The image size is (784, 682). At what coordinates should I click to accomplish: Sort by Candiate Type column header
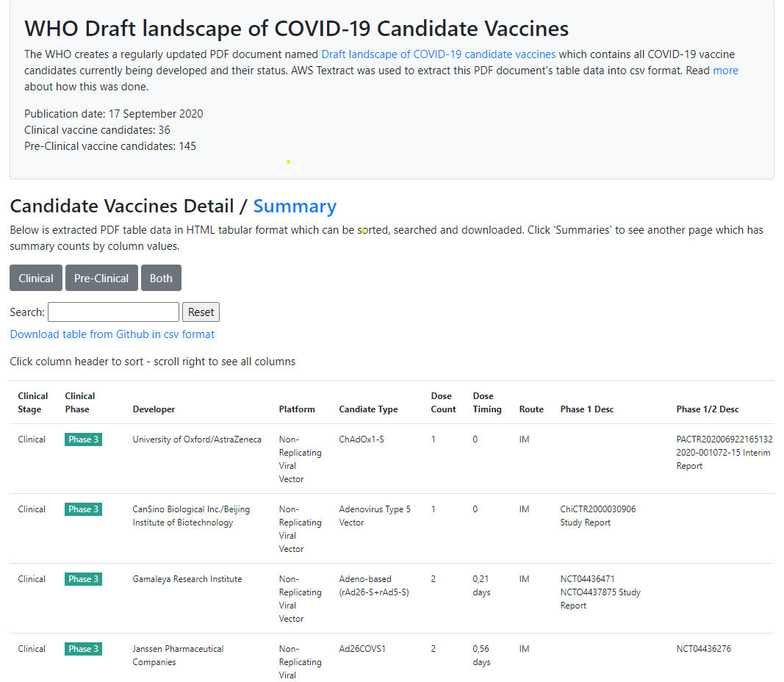pyautogui.click(x=368, y=409)
